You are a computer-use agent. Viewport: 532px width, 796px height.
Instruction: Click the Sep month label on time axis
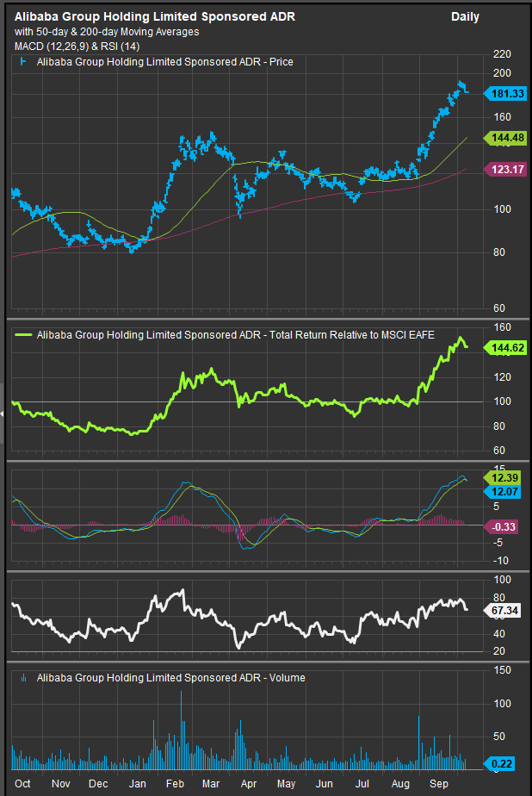point(439,784)
